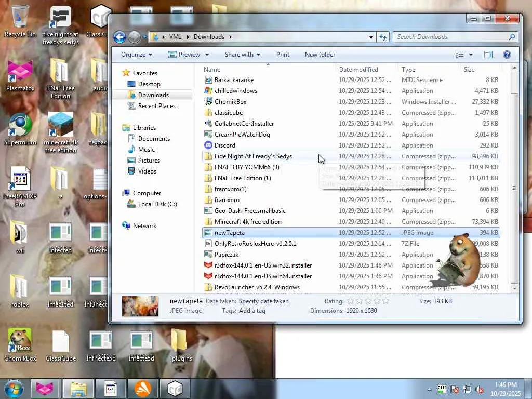Open Explorer help with question mark icon
The image size is (532, 399).
coord(507,55)
